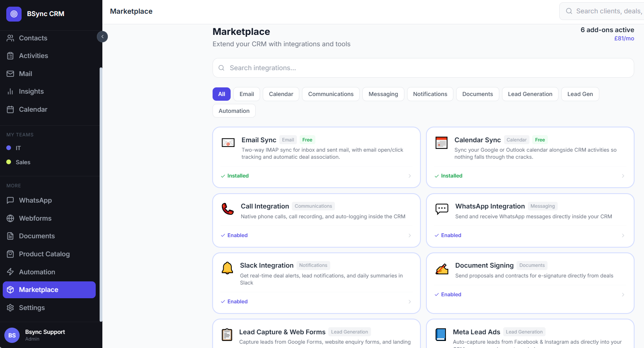Select the All filter tab
644x348 pixels.
(222, 94)
